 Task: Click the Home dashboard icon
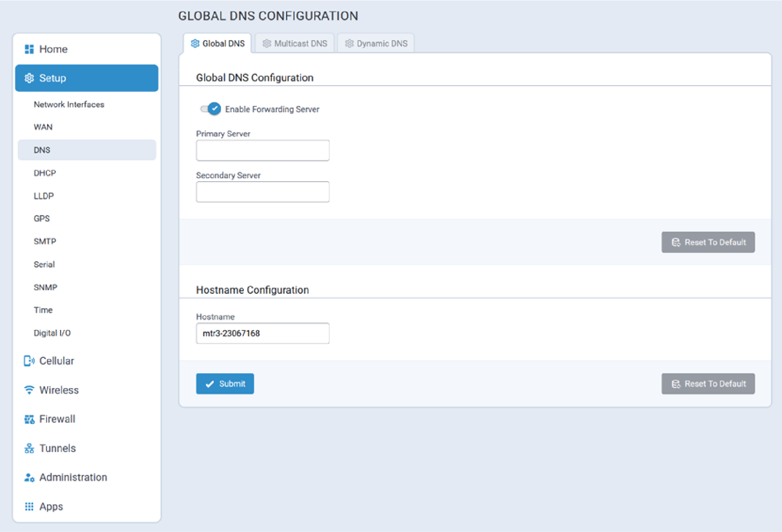coord(29,49)
